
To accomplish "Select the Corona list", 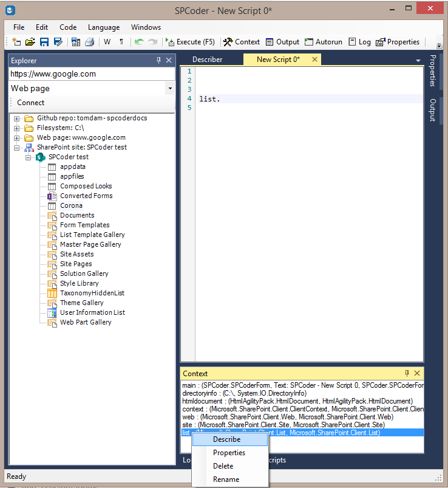I will [71, 206].
